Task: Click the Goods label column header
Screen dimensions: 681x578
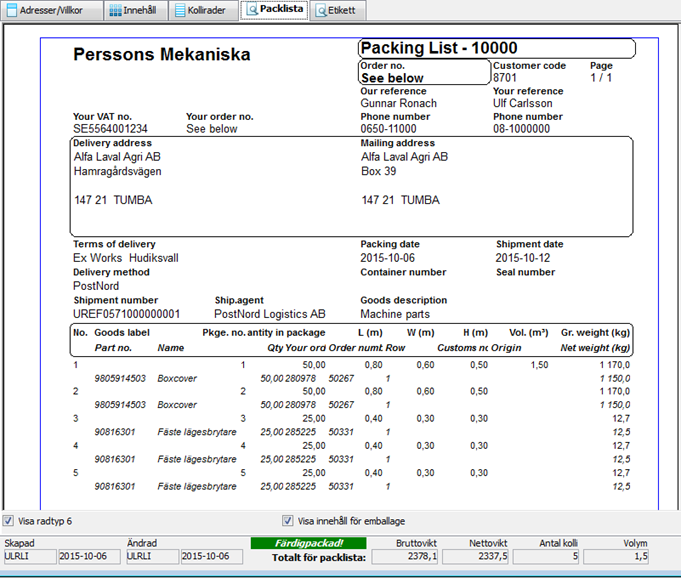Action: (x=122, y=333)
